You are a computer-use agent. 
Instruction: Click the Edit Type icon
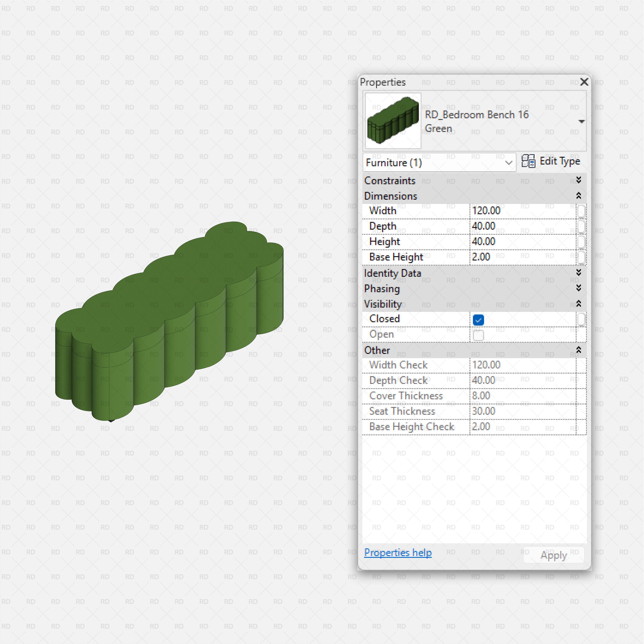(528, 161)
